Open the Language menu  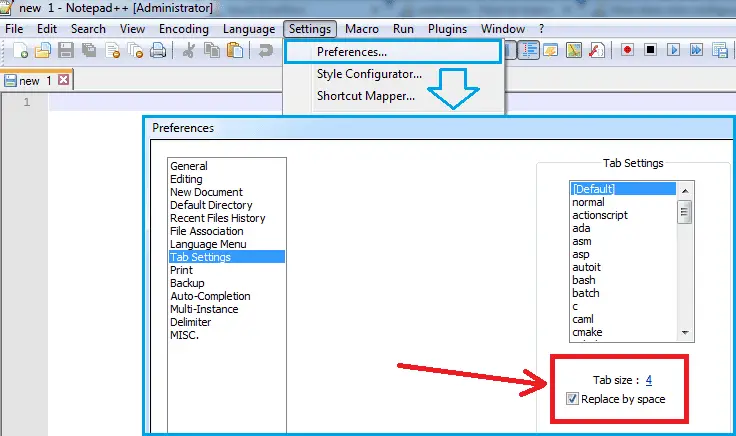pos(249,29)
